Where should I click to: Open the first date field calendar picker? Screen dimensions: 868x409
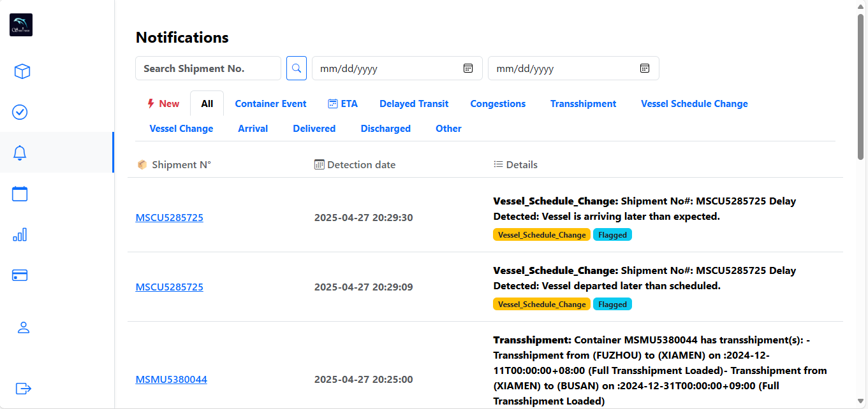click(467, 68)
